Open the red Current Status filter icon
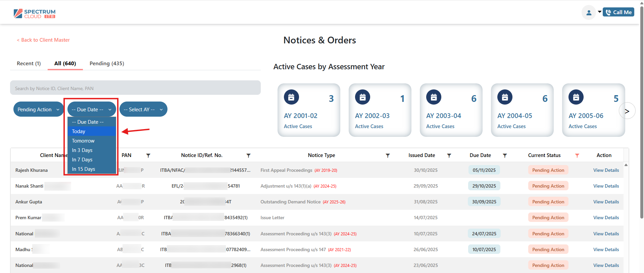The image size is (644, 273). pyautogui.click(x=577, y=155)
